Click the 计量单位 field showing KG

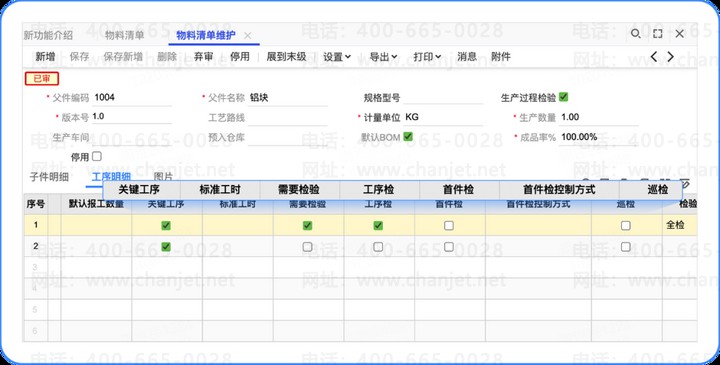(443, 118)
